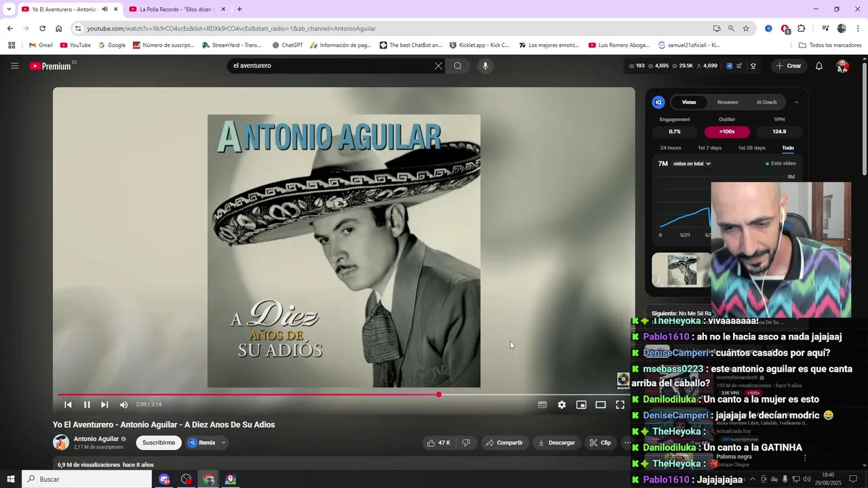Open Antonio Aguilar channel name link
The height and width of the screenshot is (488, 868).
(x=96, y=439)
